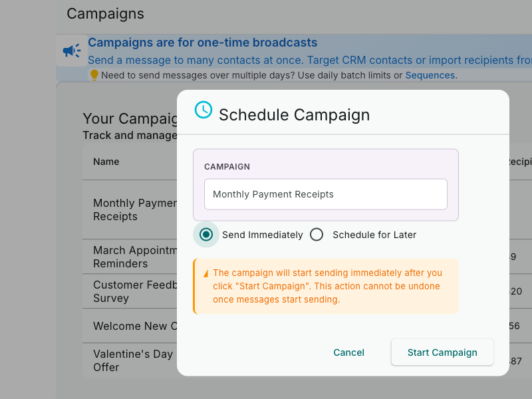Select the Send Immediately radio button
This screenshot has height=399, width=532.
pyautogui.click(x=206, y=234)
